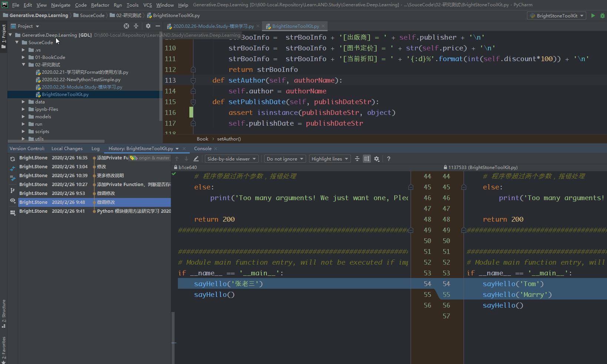Toggle synchronize scrolling in diff viewer

point(366,159)
